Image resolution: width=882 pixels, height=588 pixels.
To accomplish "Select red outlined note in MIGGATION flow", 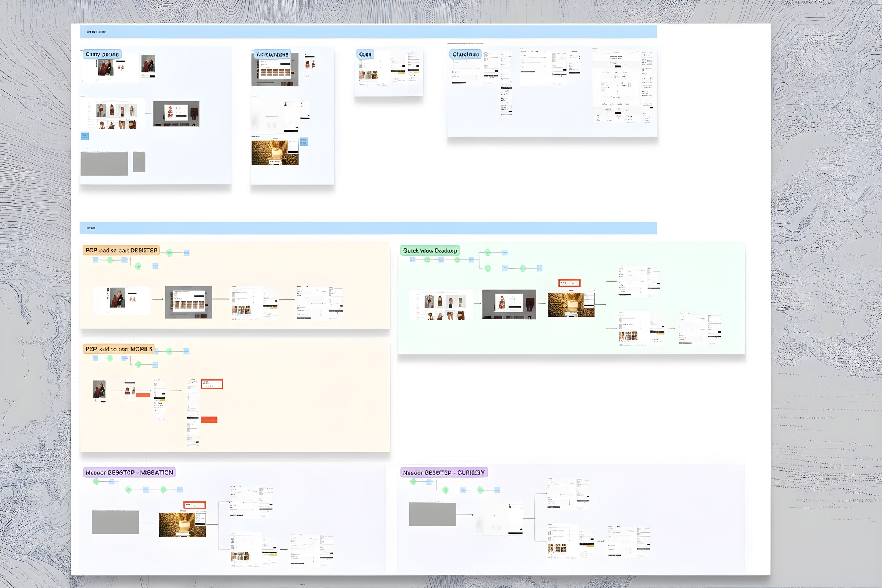I will coord(195,505).
